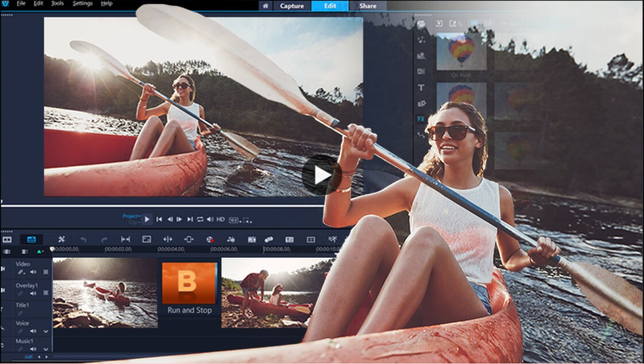Jump to end of project
This screenshot has height=364, width=644.
(190, 220)
